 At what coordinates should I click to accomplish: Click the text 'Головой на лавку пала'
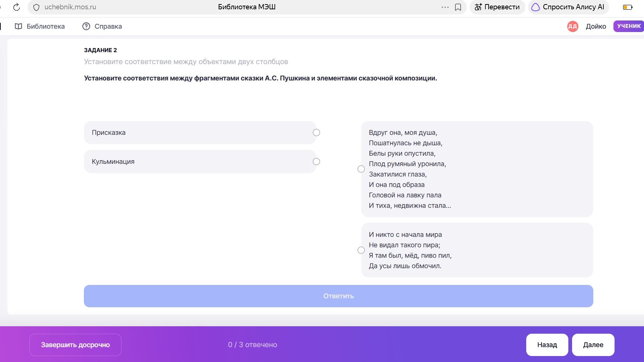(x=405, y=195)
